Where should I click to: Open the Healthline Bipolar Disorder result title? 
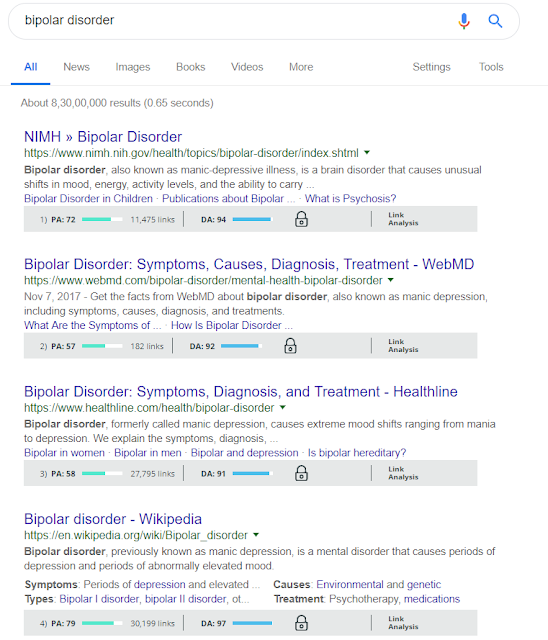pyautogui.click(x=241, y=392)
